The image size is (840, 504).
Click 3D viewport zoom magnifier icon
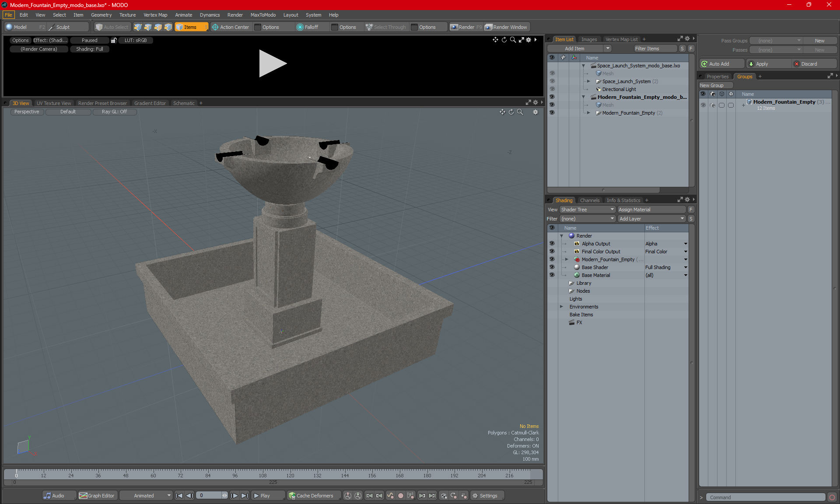coord(520,112)
